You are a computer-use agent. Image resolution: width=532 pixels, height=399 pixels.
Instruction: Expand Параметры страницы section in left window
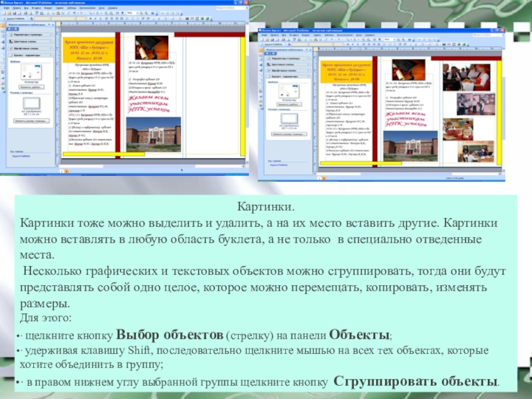point(31,35)
